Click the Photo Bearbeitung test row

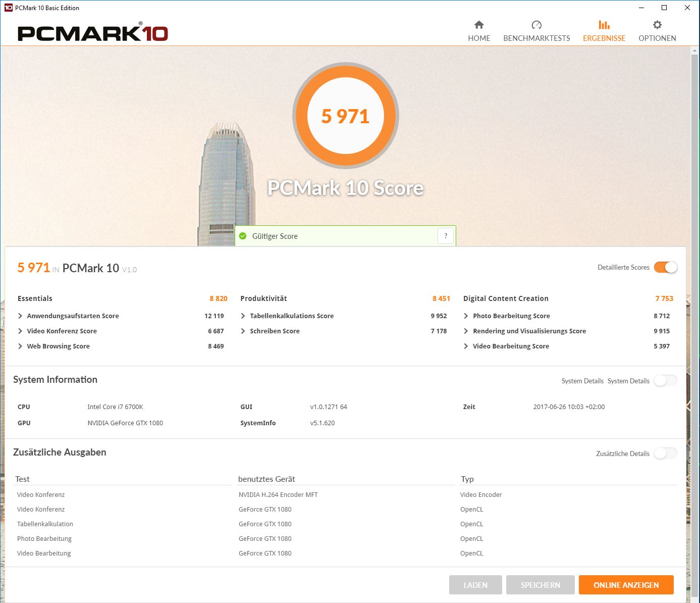pyautogui.click(x=44, y=538)
